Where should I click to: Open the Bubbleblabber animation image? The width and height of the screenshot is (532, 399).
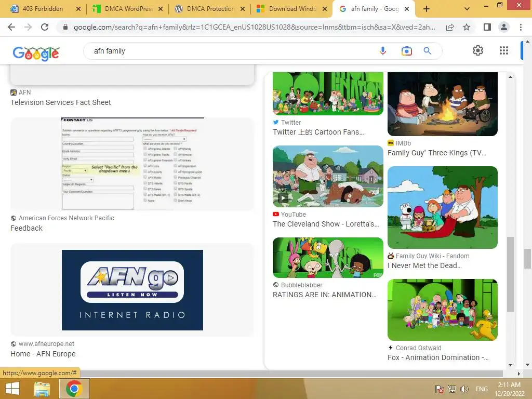click(328, 258)
